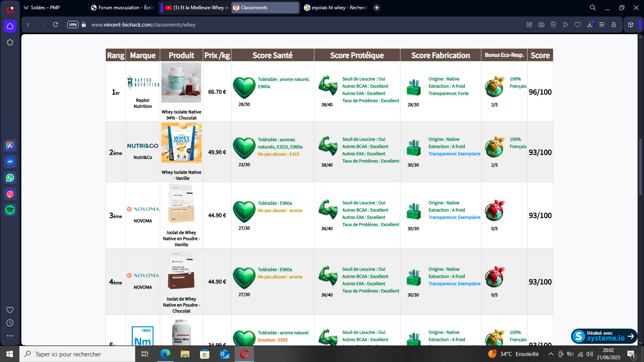The image size is (644, 362).
Task: Click the Prix /kg column header
Action: point(217,55)
